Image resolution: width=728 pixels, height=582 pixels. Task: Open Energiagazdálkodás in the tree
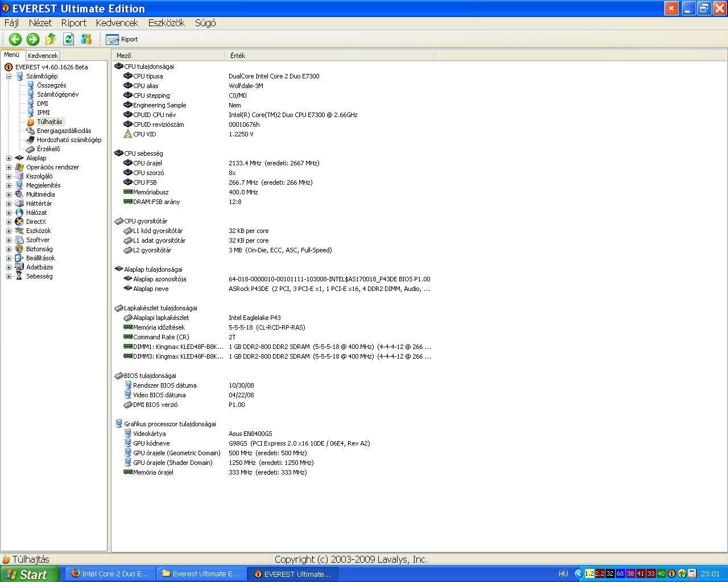(64, 131)
